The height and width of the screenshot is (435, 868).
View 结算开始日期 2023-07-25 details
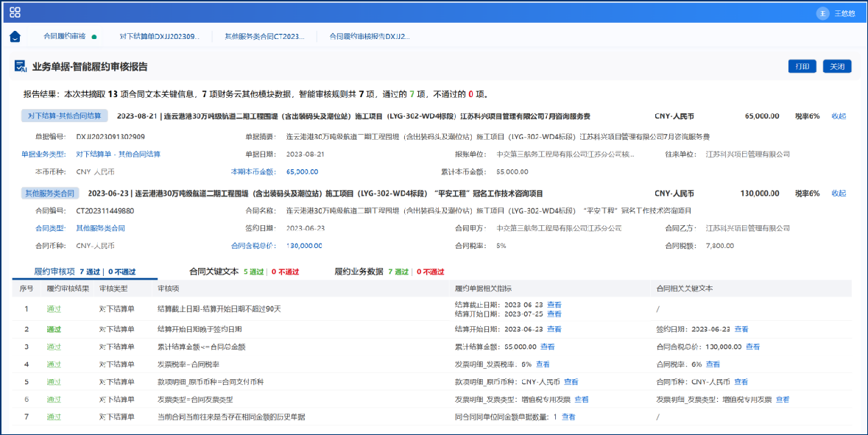554,314
